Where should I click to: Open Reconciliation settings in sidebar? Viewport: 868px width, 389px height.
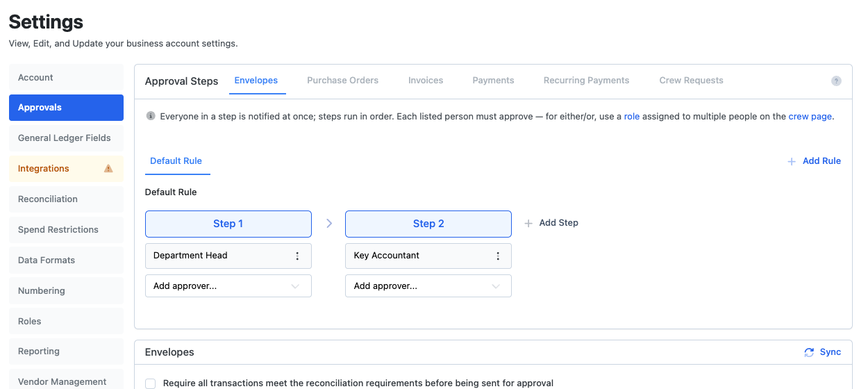coord(66,199)
